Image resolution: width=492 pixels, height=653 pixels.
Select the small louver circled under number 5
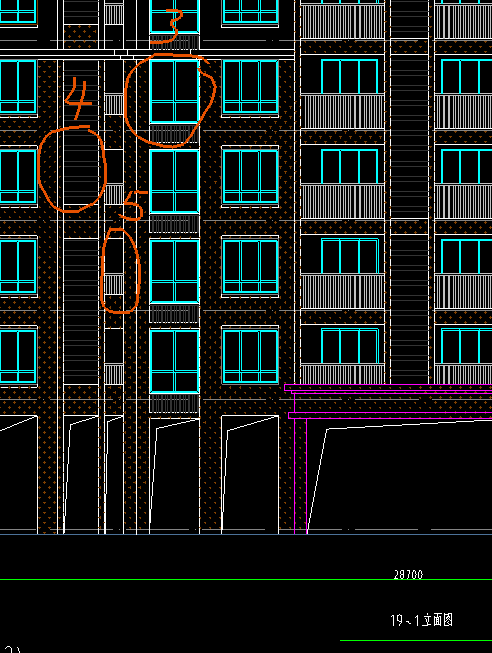114,284
